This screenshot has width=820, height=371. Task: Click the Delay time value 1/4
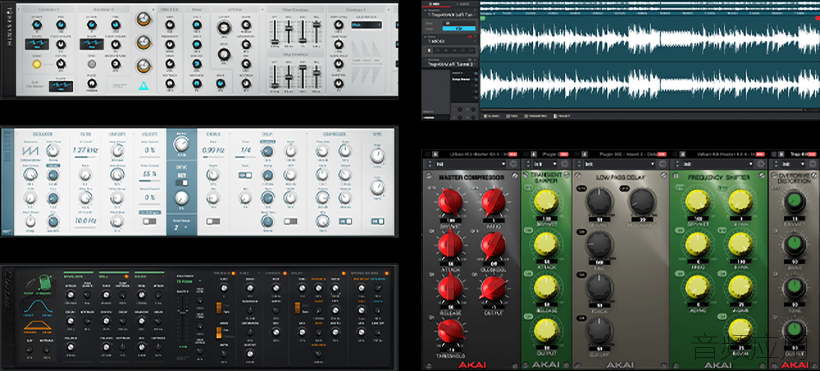[x=245, y=151]
